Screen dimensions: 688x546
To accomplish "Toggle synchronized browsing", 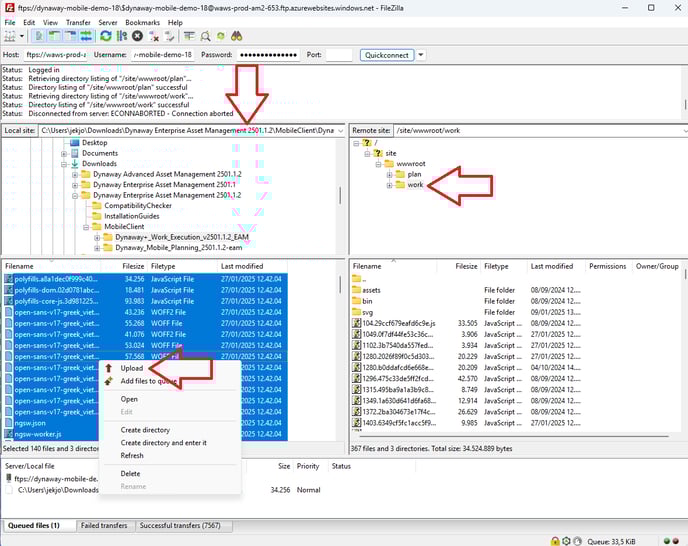I will 221,36.
